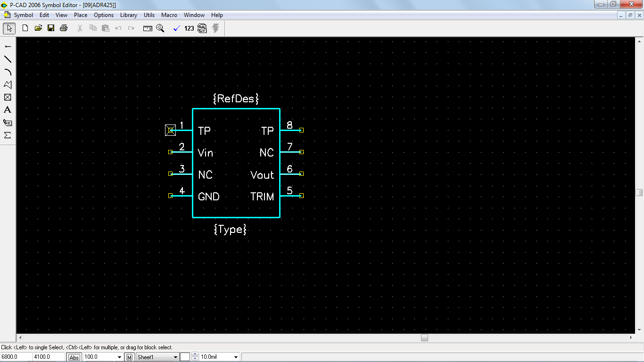Click the line color swatch box
The width and height of the screenshot is (644, 362).
pos(185,357)
